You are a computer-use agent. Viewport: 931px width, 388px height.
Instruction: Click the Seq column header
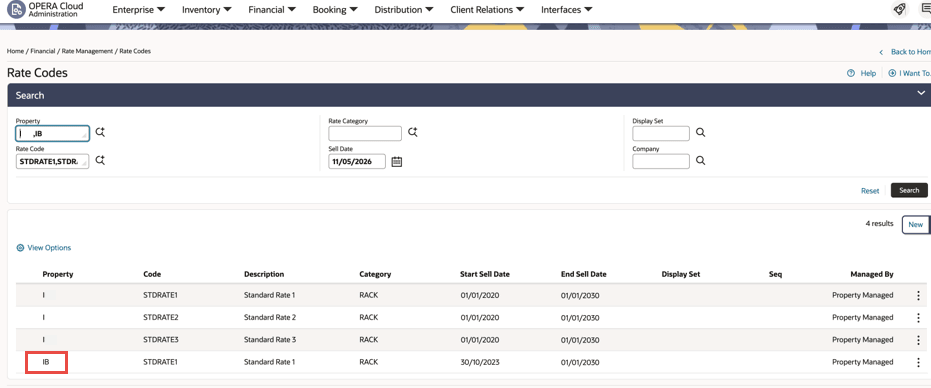point(775,275)
